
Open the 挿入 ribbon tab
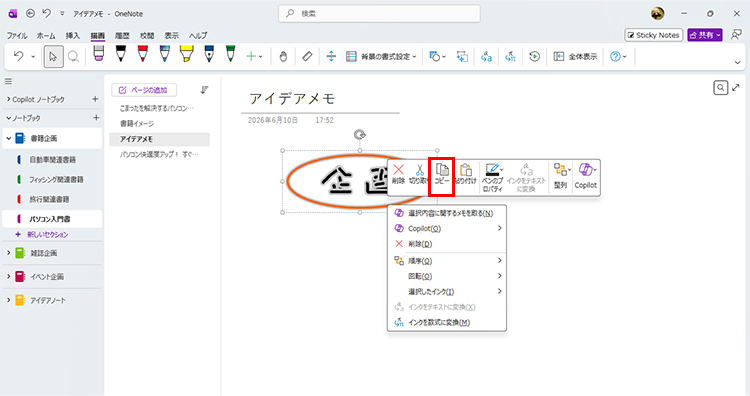click(x=73, y=35)
